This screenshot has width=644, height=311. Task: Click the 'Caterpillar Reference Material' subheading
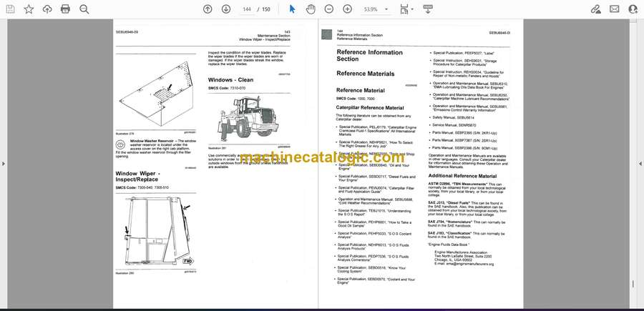click(370, 108)
